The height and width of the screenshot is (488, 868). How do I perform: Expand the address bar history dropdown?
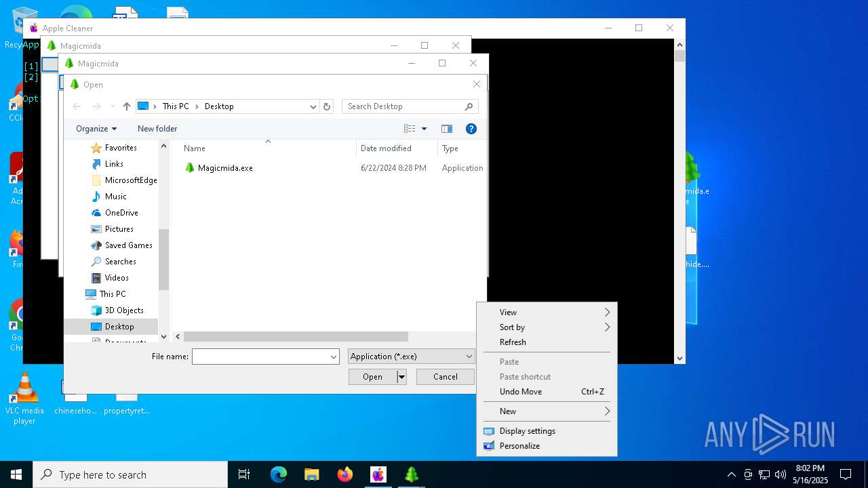313,106
